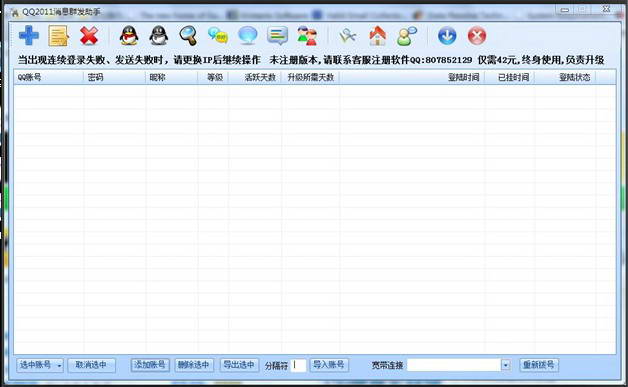Click the 活跃天数 column header
Screen dimensions: 628x387
(x=255, y=77)
